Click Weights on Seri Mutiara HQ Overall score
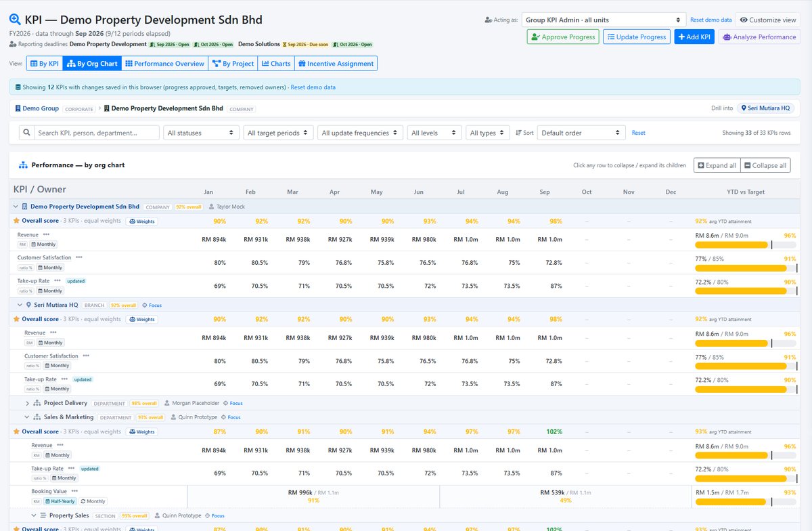 141,319
